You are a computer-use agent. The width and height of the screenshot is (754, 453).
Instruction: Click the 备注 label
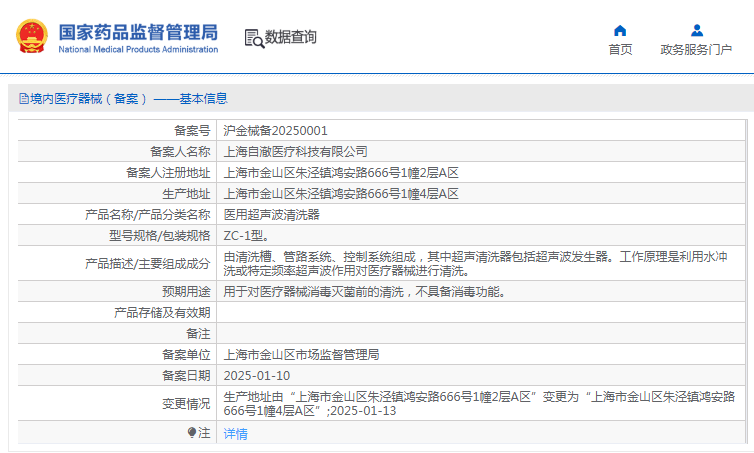tap(199, 334)
